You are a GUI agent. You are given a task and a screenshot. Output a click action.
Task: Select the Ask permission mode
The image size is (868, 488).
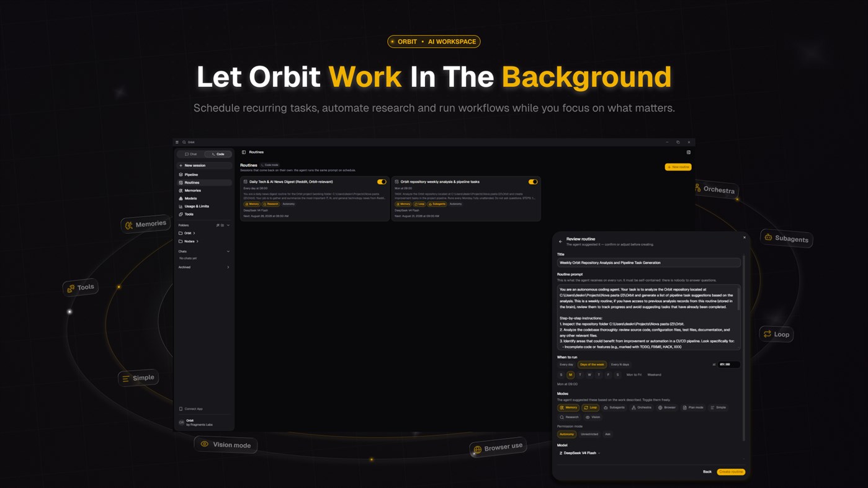pos(608,434)
